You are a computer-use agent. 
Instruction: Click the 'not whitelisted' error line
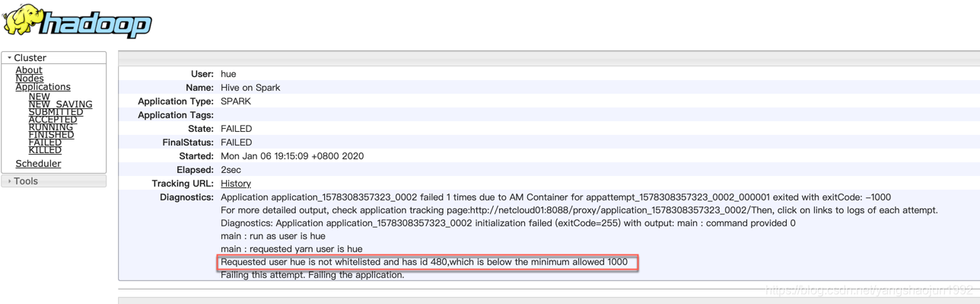(x=424, y=262)
